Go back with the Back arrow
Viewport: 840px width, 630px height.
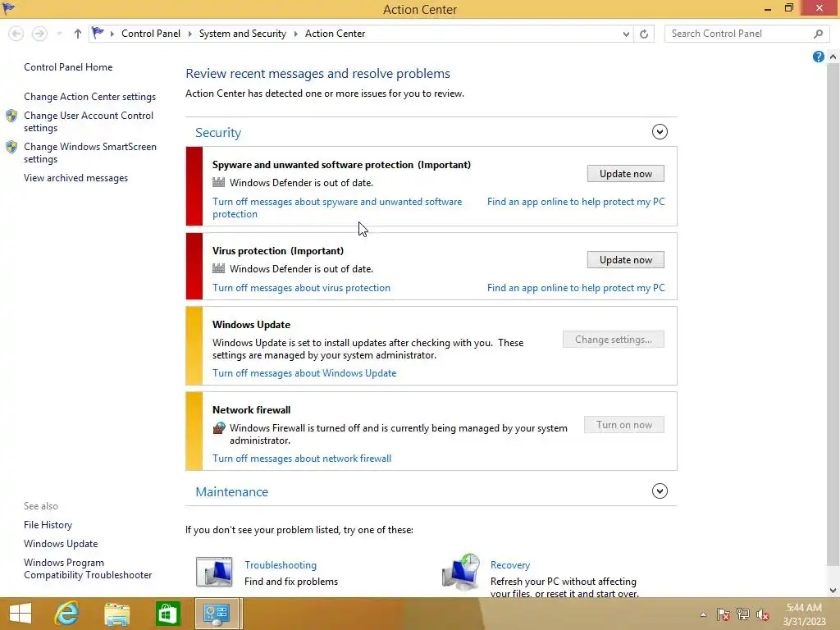click(x=16, y=34)
